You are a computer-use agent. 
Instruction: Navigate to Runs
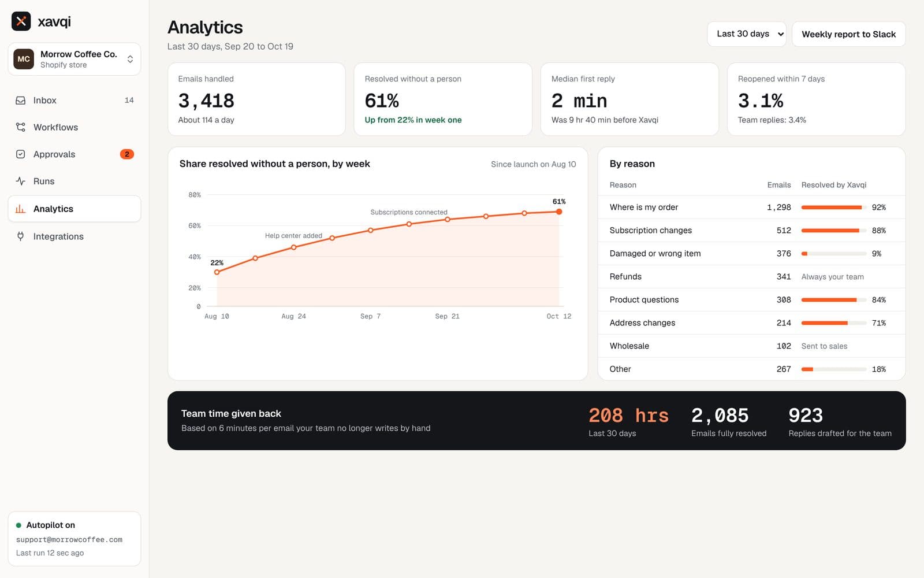click(x=74, y=181)
